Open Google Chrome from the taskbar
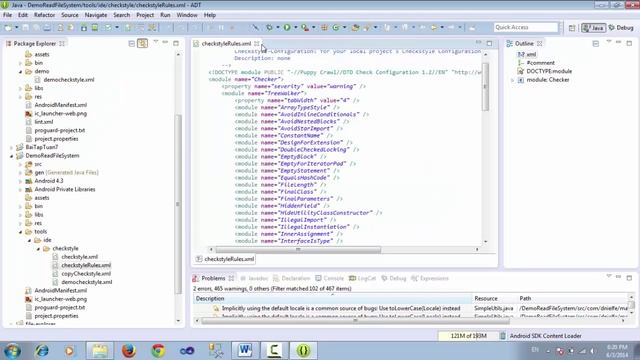640x360 pixels. [158, 350]
